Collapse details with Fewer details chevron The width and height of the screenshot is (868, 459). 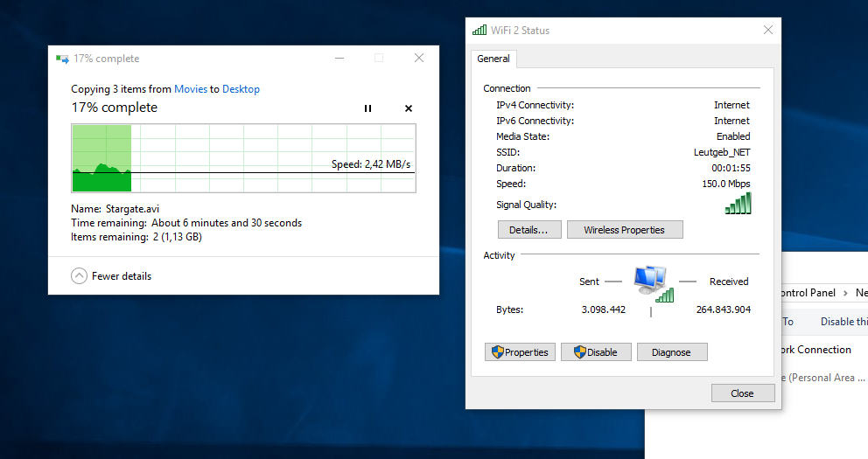pyautogui.click(x=79, y=276)
